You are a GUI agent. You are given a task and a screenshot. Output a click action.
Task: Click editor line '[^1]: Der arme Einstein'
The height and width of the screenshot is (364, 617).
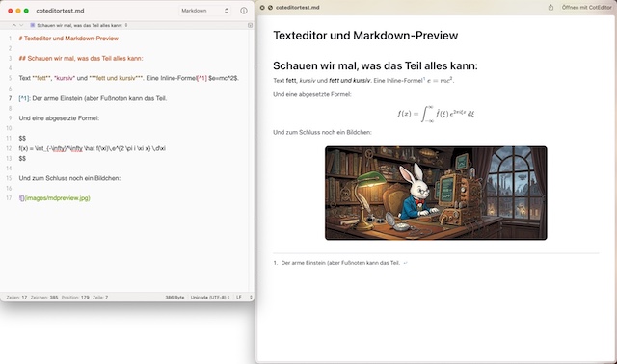tap(93, 98)
